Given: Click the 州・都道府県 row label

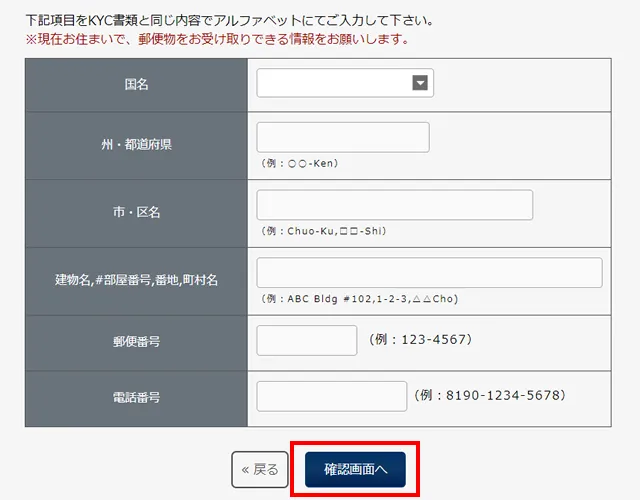Looking at the screenshot, I should pyautogui.click(x=136, y=145).
